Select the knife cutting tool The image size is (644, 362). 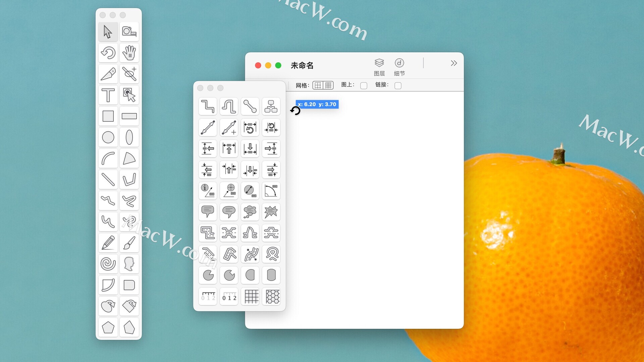tap(108, 74)
